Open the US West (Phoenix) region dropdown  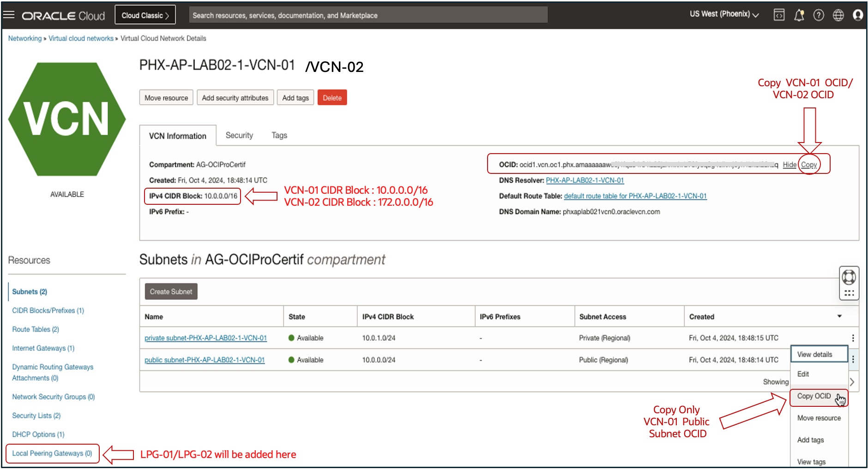pos(724,14)
